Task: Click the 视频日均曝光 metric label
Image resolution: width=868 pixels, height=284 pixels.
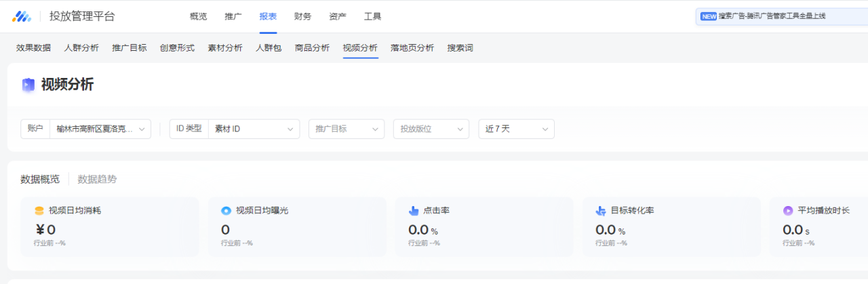Action: [x=262, y=211]
